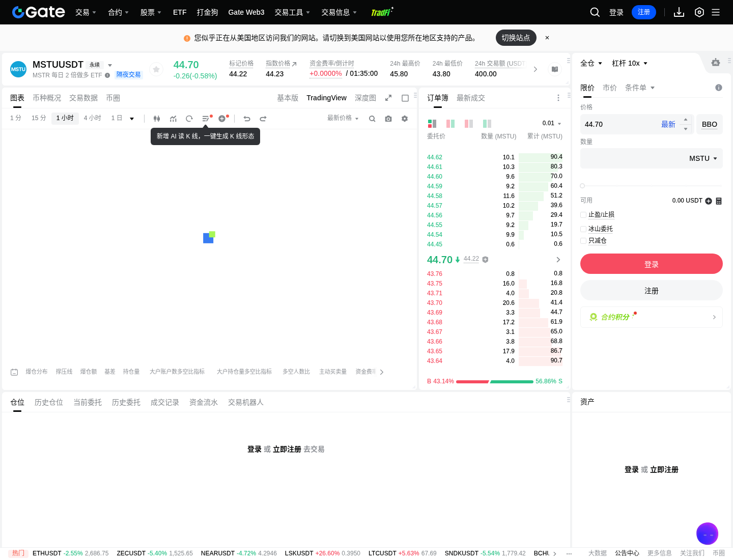Image resolution: width=733 pixels, height=560 pixels.
Task: Switch to the 币种概况 tab
Action: click(47, 98)
